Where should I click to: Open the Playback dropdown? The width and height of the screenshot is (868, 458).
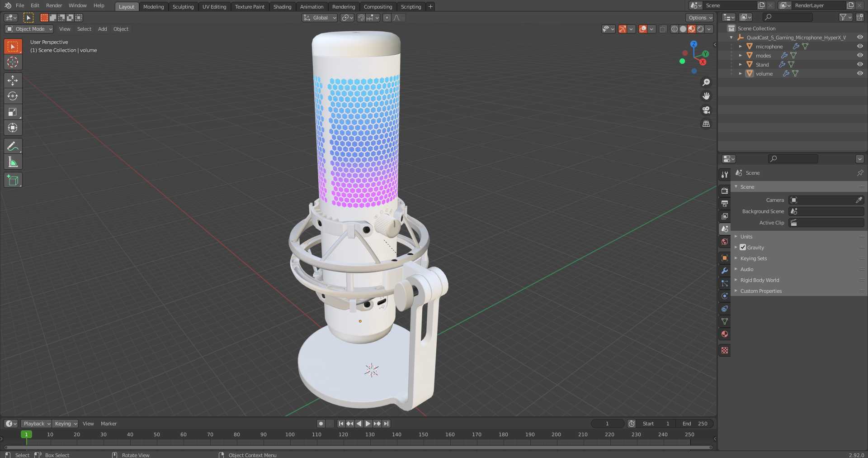tap(36, 424)
